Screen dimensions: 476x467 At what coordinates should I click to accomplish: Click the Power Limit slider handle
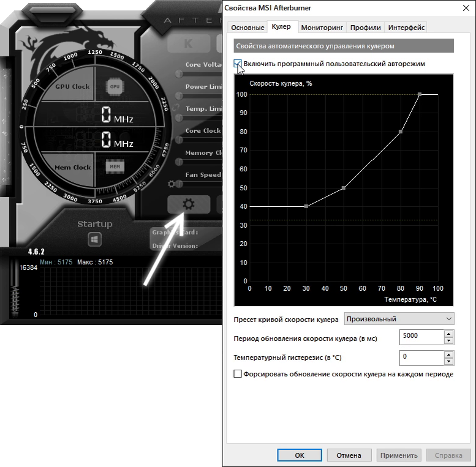click(x=179, y=96)
